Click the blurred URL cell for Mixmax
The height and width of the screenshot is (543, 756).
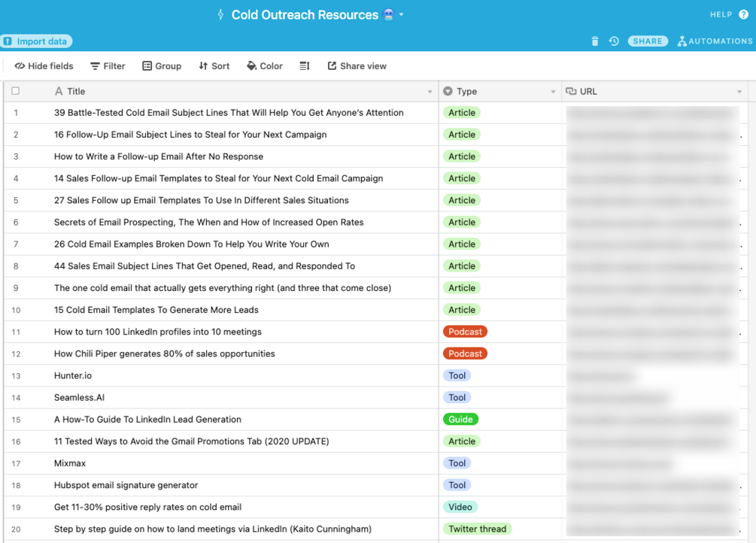(x=654, y=463)
